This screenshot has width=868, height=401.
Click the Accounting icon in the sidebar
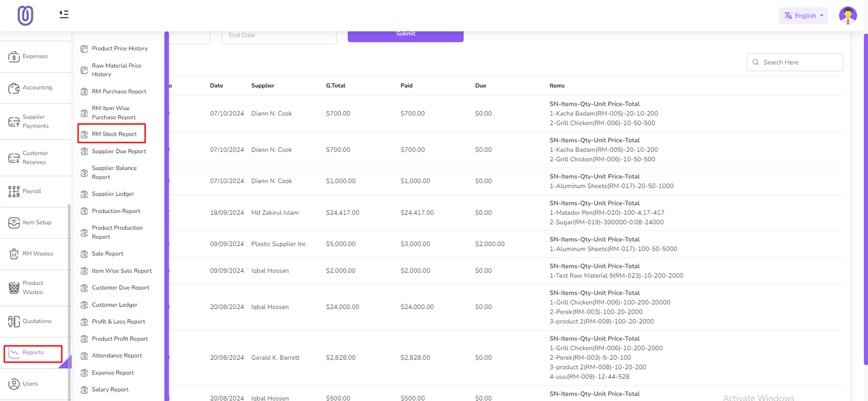click(x=14, y=88)
